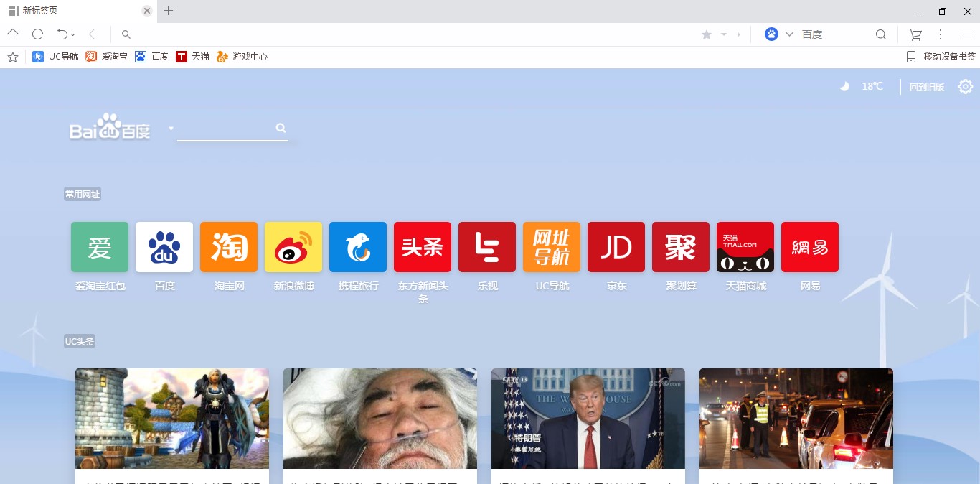Click the UC头条 section label
The height and width of the screenshot is (484, 980).
coord(80,341)
